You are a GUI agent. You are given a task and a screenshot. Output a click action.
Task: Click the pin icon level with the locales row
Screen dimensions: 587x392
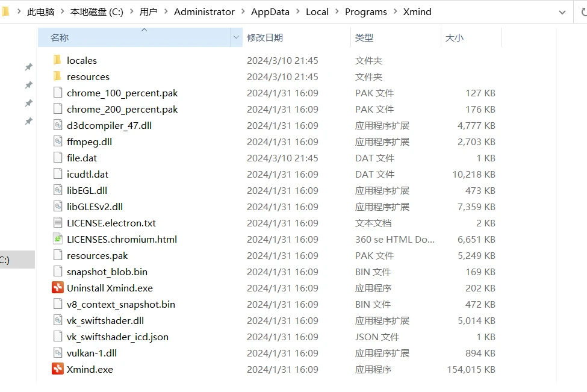[28, 67]
